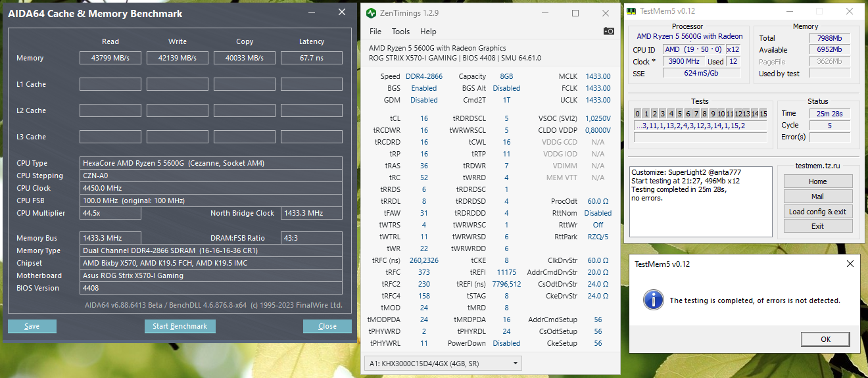
Task: Click the TestMem5 Clock 3900 MHz field
Action: click(684, 61)
